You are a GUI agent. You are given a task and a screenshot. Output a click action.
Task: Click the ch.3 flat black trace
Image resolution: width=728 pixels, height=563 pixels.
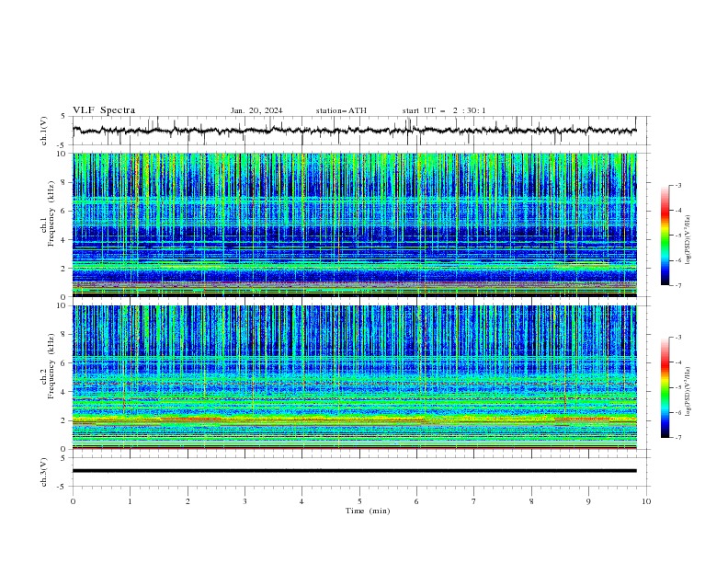coord(354,471)
